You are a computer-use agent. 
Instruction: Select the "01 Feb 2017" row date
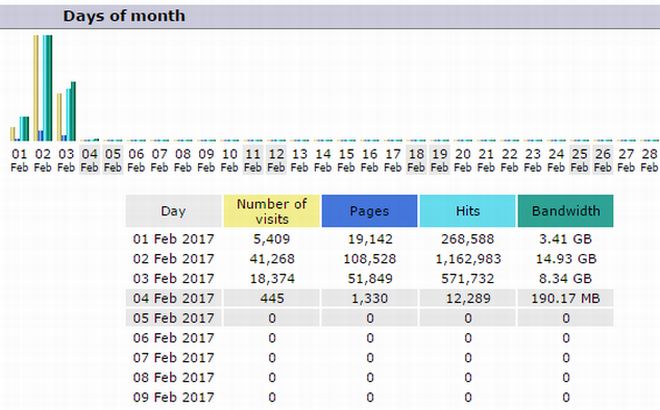pos(173,240)
